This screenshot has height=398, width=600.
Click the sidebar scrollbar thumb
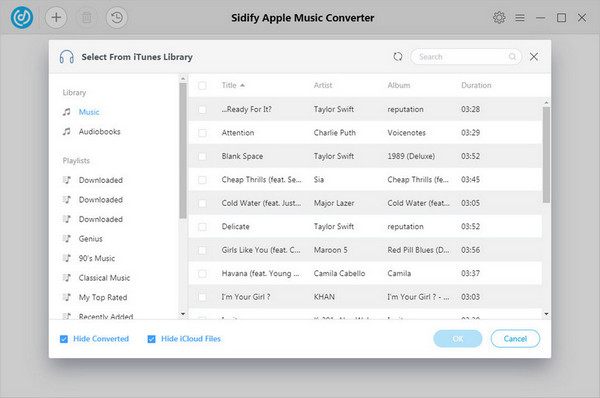click(183, 150)
